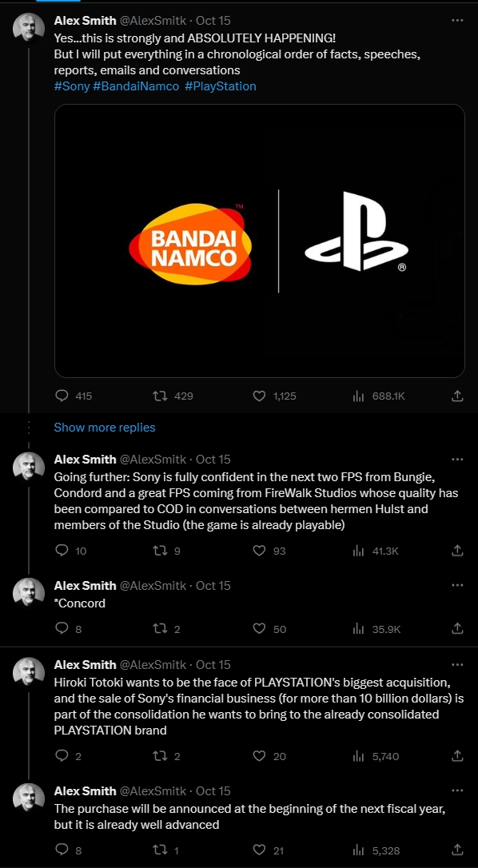The image size is (478, 868).
Task: Open more options on the top tweet
Action: coord(457,21)
